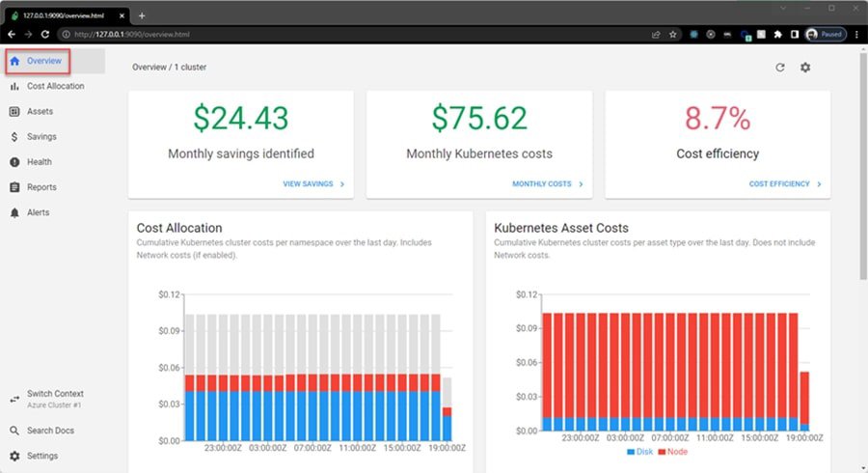Click the Search Docs magnifier icon
Viewport: 868px width, 473px height.
pos(14,431)
